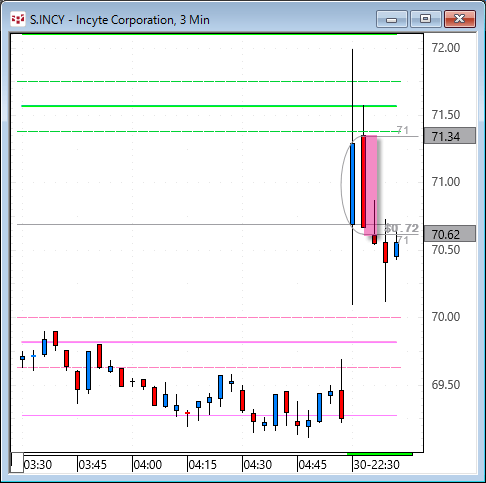The width and height of the screenshot is (486, 483).
Task: Click the 70.62 price marker label
Action: coord(449,234)
